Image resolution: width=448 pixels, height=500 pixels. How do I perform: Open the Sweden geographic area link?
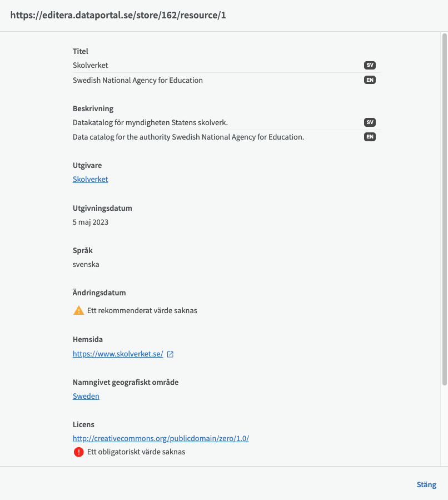86,396
